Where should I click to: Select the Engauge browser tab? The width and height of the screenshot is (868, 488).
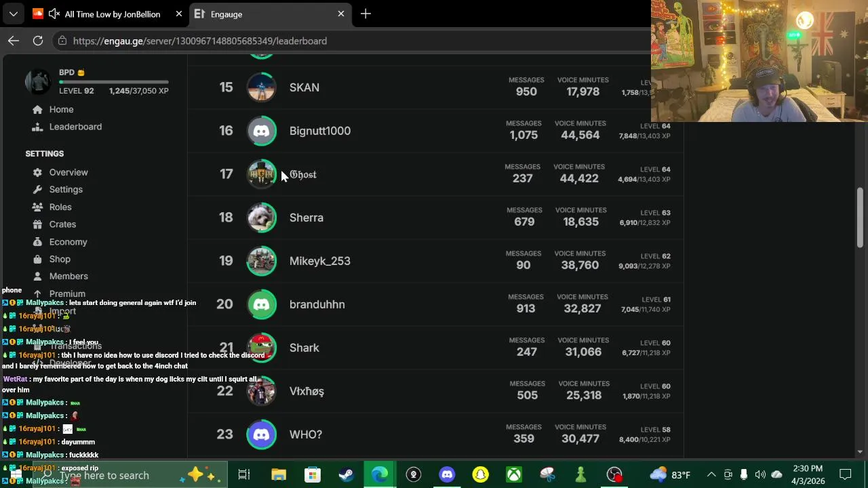pos(271,14)
